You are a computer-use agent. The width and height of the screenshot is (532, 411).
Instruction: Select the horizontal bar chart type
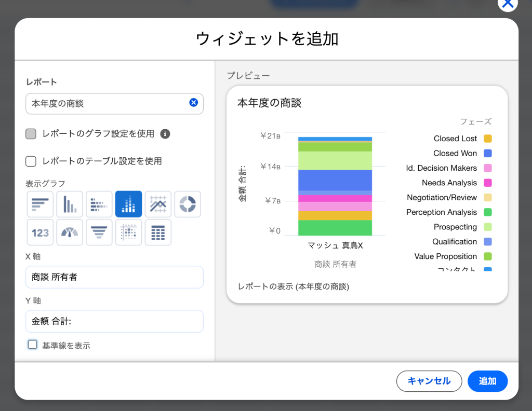(40, 204)
